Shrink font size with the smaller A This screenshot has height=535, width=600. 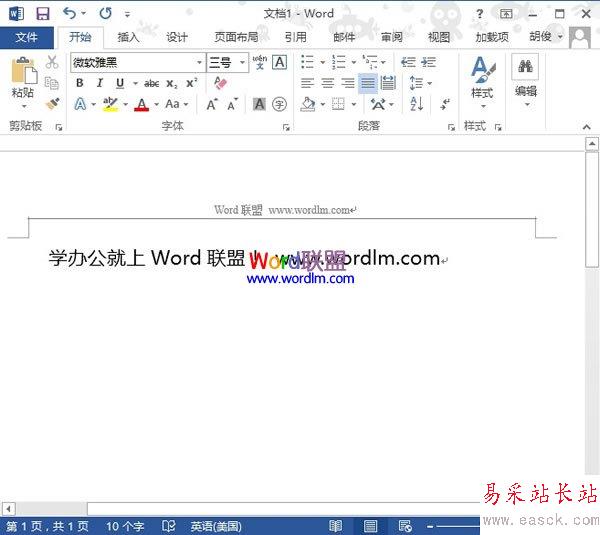click(232, 104)
